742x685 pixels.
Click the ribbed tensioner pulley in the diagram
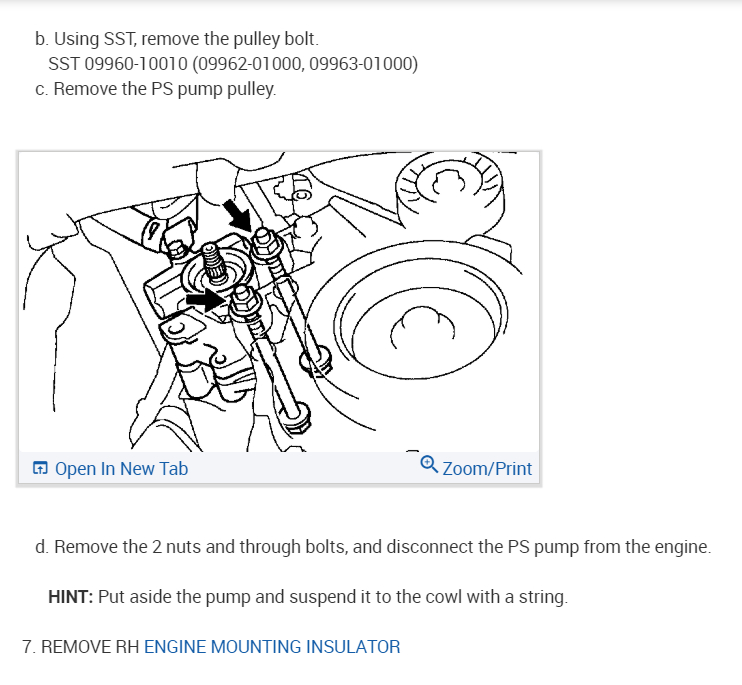point(450,194)
